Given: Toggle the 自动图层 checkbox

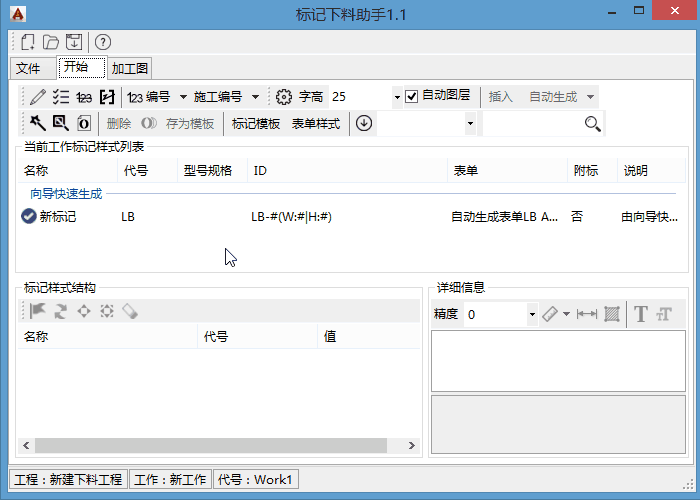Looking at the screenshot, I should point(412,96).
